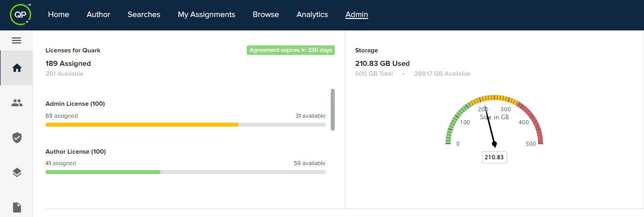
Task: Click the Quark Publishing Platform logo
Action: 20,14
